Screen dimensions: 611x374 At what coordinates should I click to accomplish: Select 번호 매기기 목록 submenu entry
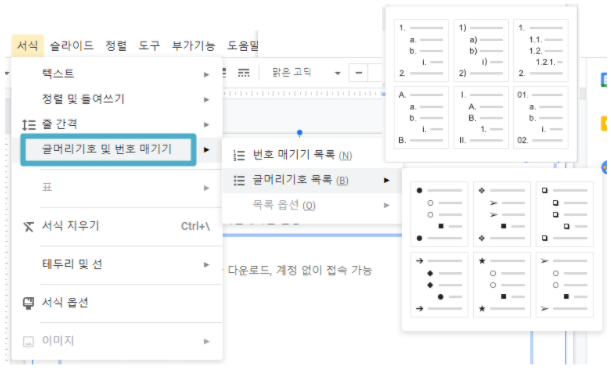tap(312, 155)
